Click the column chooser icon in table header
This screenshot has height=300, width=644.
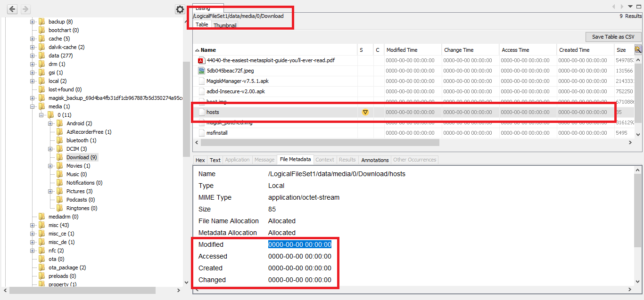click(638, 49)
